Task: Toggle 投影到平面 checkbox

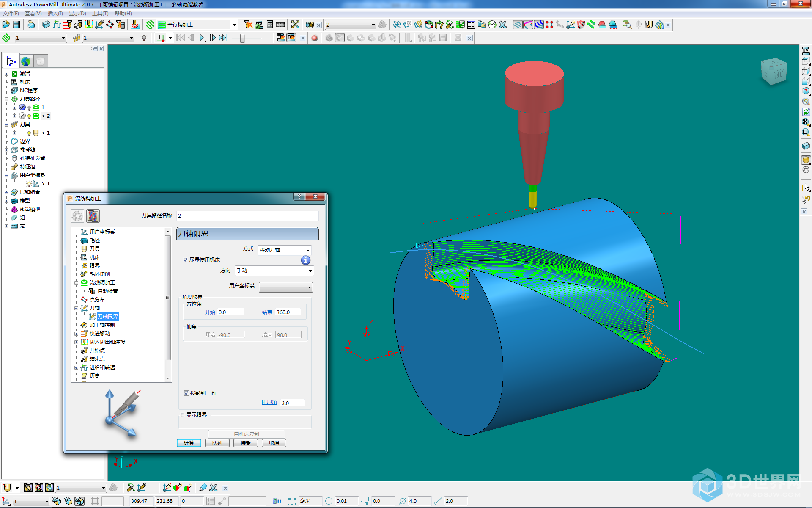Action: coord(186,393)
